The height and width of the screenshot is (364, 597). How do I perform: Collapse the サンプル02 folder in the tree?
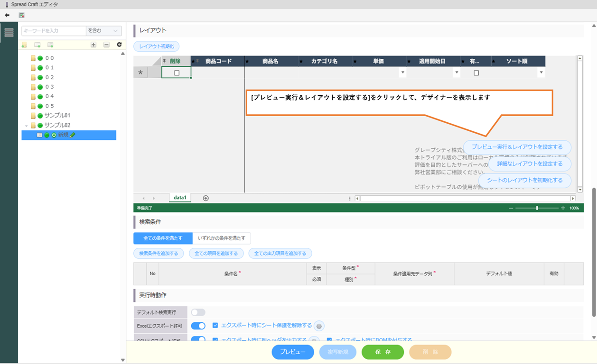tap(27, 126)
